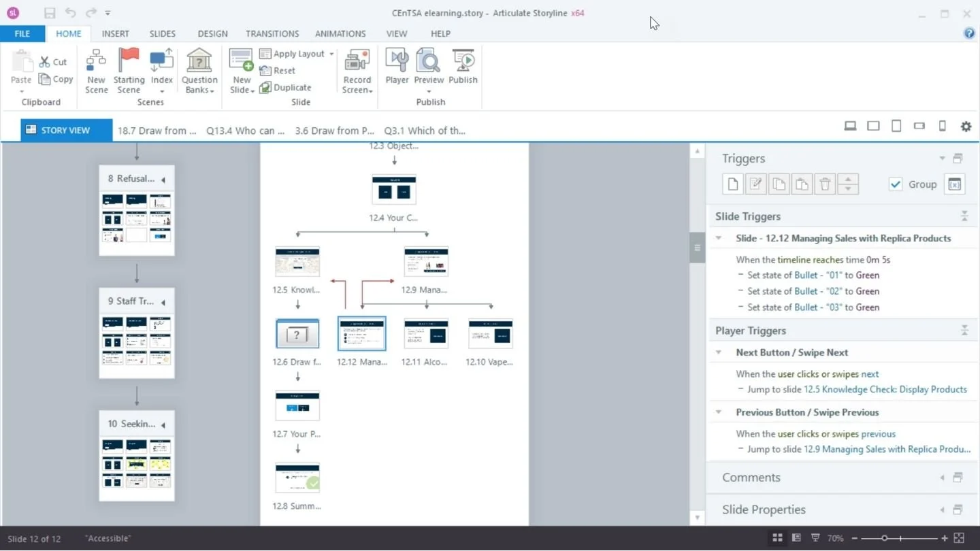Collapse the 8 Refusal scene

163,180
